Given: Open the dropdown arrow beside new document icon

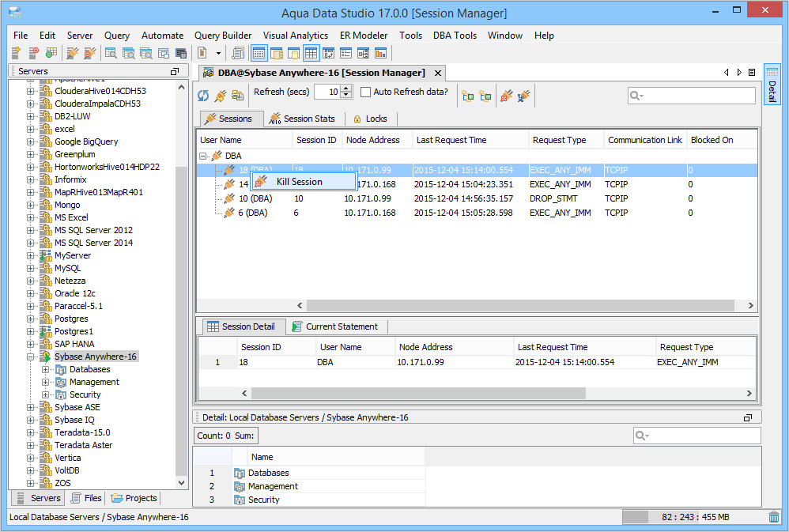Looking at the screenshot, I should pyautogui.click(x=218, y=53).
